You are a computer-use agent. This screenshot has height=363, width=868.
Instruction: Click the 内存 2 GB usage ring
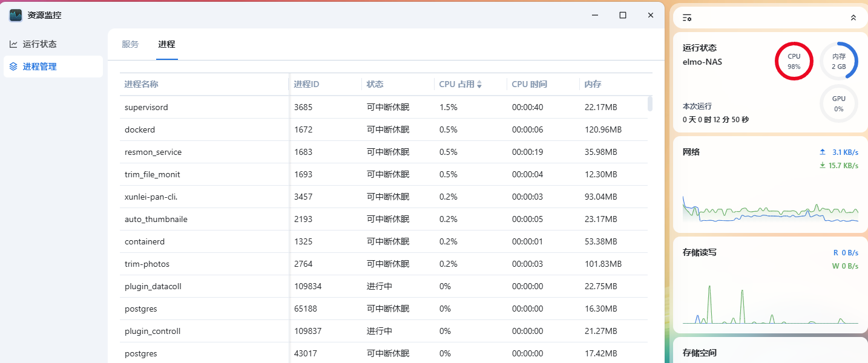click(838, 61)
